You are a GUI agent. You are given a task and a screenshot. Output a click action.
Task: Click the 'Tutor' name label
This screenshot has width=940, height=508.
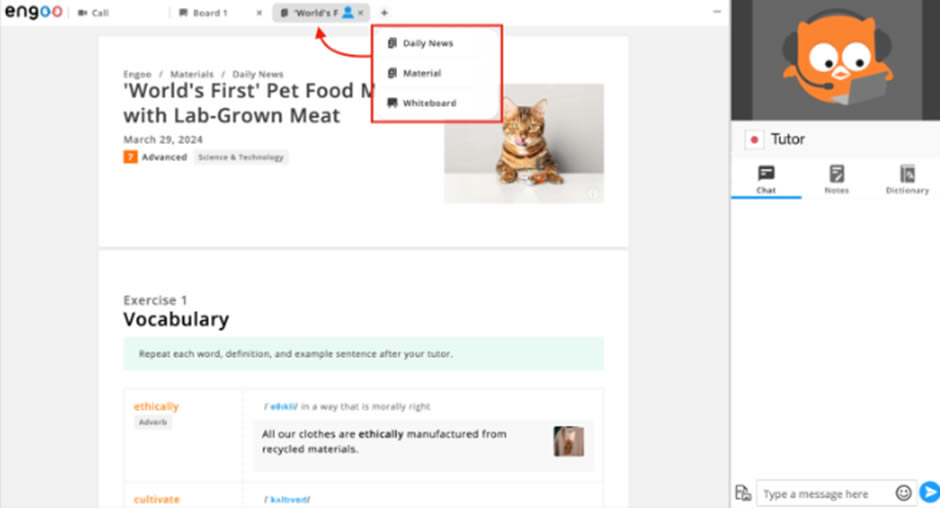[788, 139]
